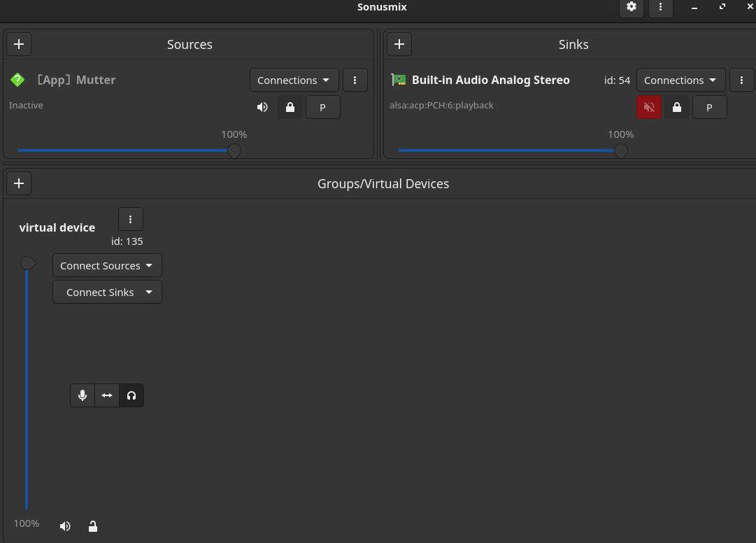Click the green Mutter app icon
This screenshot has width=756, height=543.
[17, 80]
